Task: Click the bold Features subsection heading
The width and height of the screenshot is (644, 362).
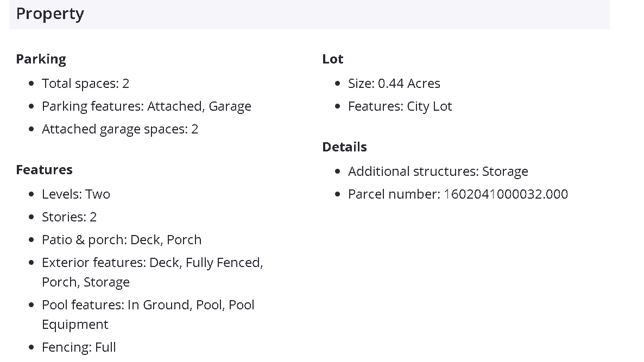Action: point(44,170)
